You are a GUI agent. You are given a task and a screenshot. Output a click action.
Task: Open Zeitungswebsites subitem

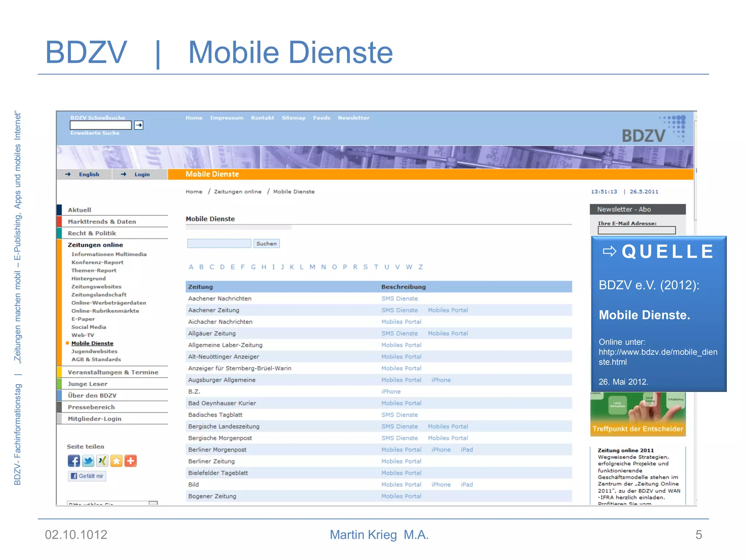click(x=96, y=287)
